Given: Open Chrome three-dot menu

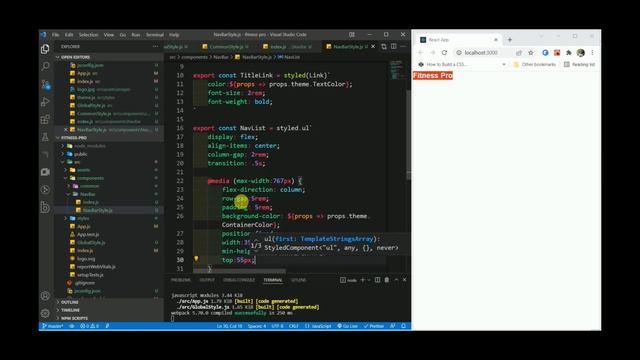Looking at the screenshot, I should coord(592,53).
